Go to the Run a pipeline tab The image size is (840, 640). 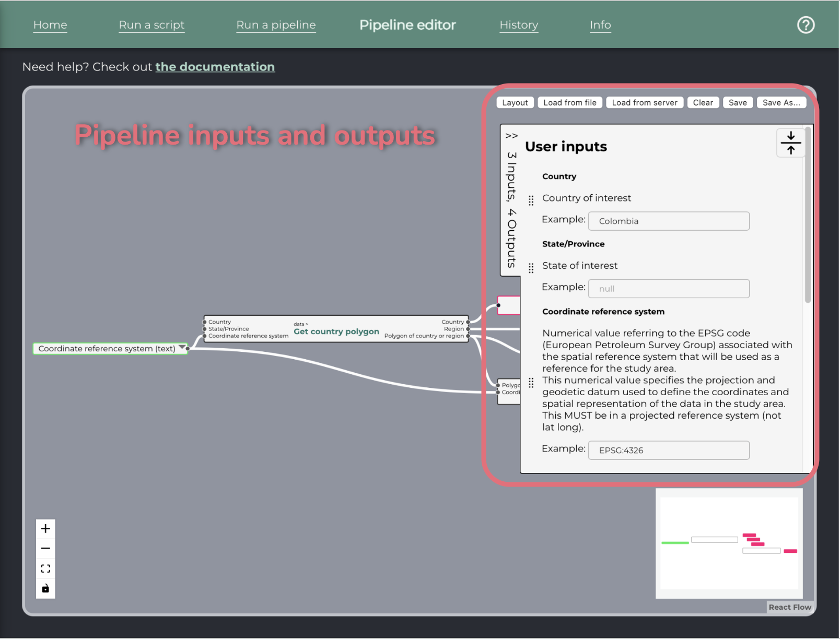(x=276, y=25)
